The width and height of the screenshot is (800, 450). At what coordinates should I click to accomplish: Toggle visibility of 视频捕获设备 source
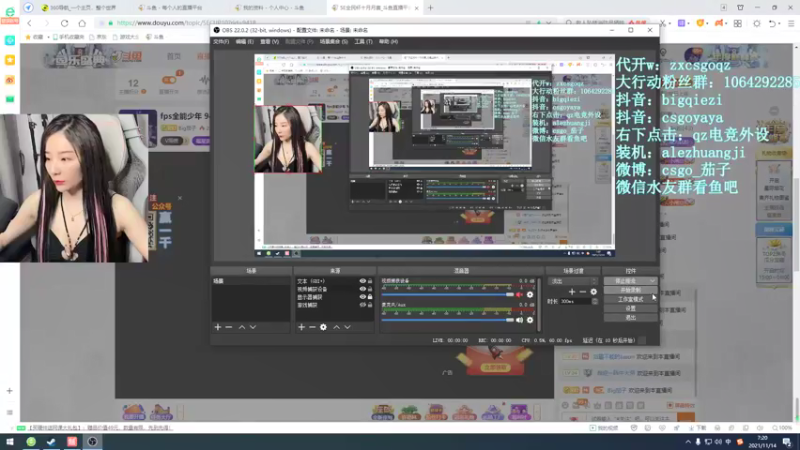pos(362,289)
